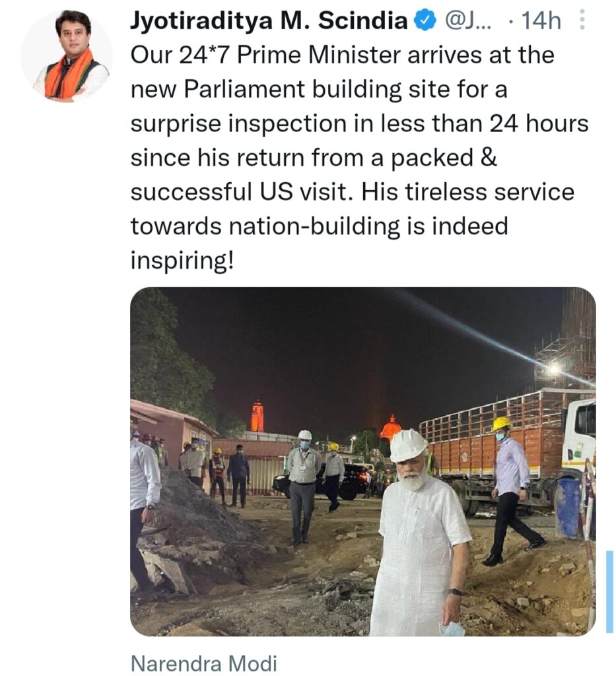Open the 14h timestamp permalink
Image resolution: width=616 pixels, height=676 pixels.
[x=541, y=20]
